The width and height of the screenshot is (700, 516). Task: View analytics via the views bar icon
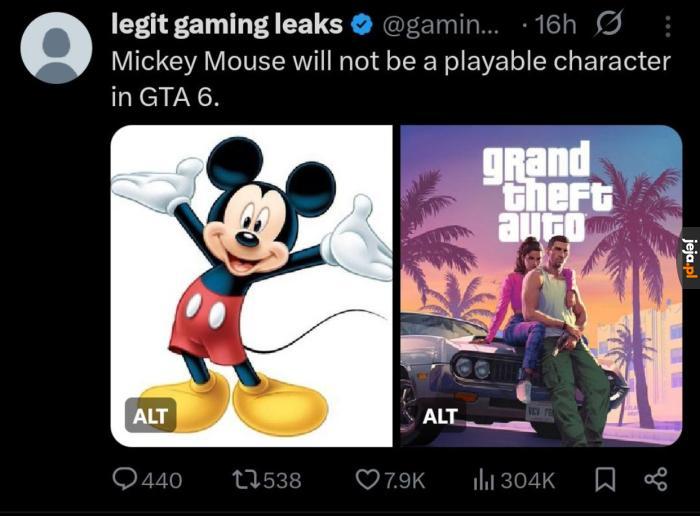[x=483, y=480]
